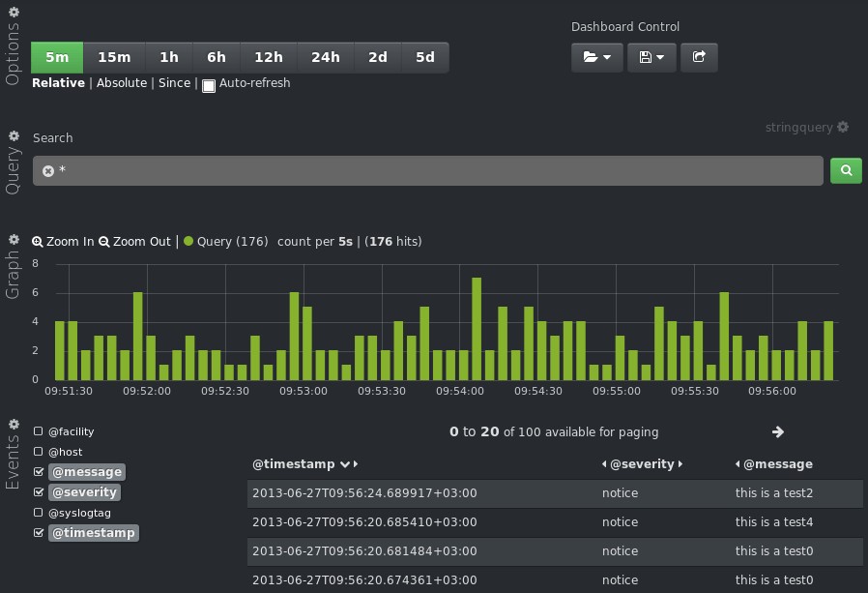868x593 pixels.
Task: Uncheck the @severity field checkbox
Action: point(39,492)
